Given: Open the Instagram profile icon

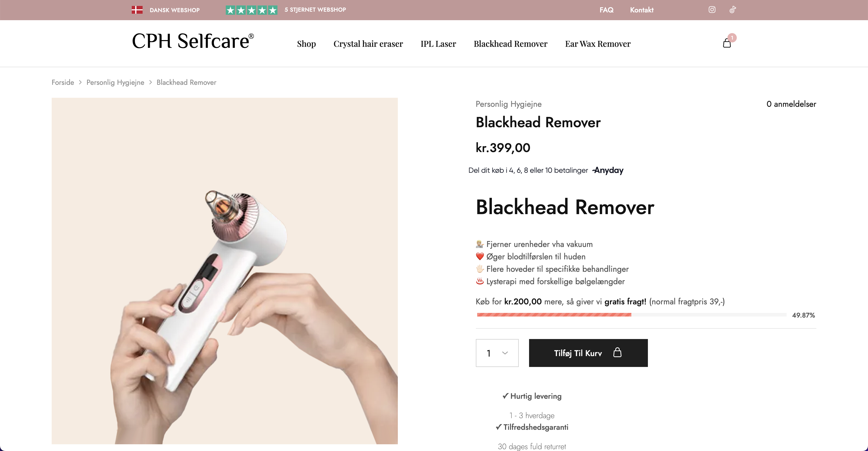Looking at the screenshot, I should [712, 10].
